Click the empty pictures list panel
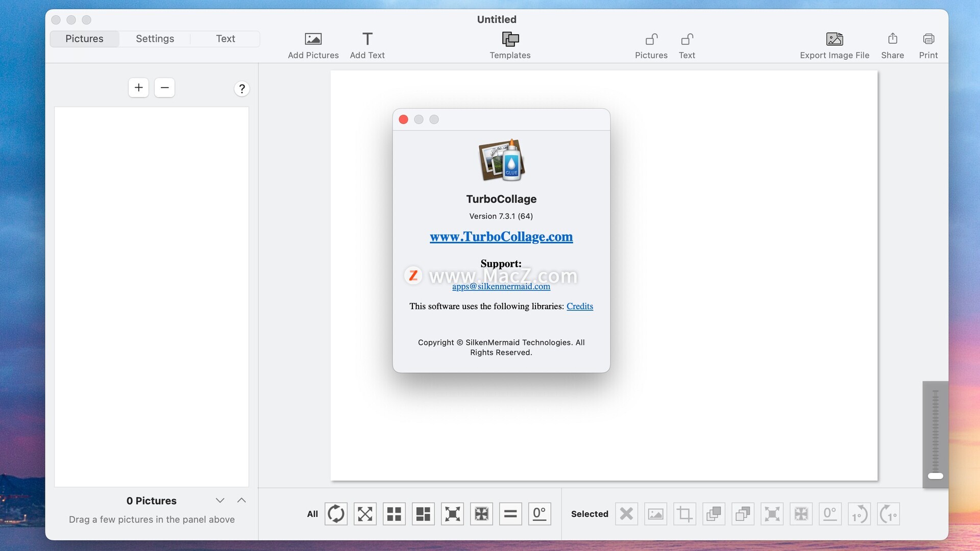 point(152,297)
